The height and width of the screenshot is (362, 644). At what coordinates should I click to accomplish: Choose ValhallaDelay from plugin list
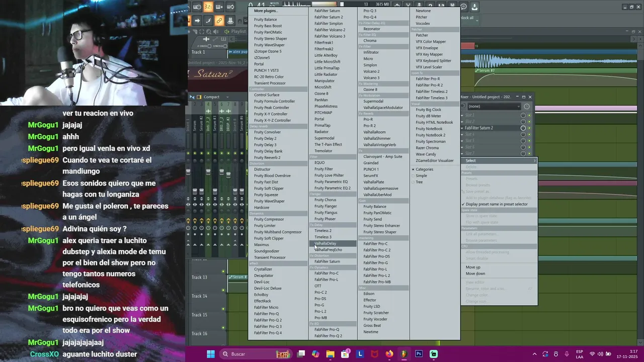click(333, 243)
